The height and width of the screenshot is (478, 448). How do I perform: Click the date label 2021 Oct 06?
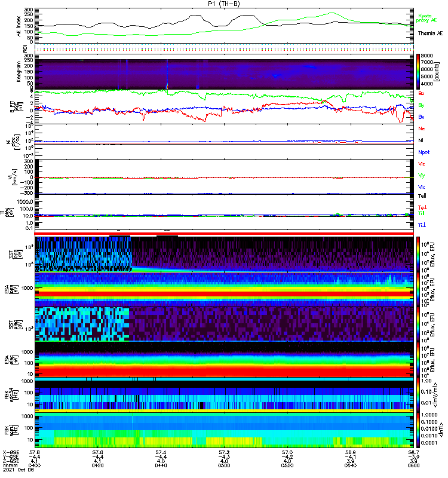[x=19, y=470]
